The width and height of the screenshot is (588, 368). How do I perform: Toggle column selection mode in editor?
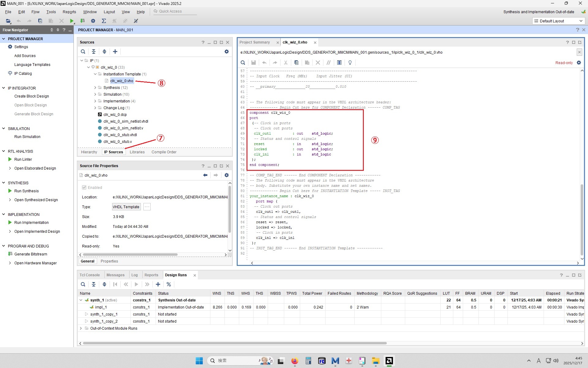tap(339, 63)
